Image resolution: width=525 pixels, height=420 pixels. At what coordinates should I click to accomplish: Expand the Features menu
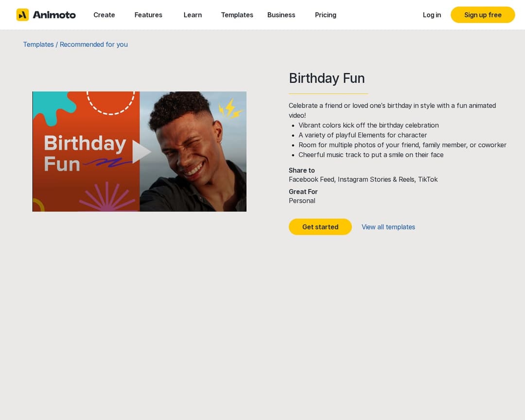pyautogui.click(x=148, y=15)
